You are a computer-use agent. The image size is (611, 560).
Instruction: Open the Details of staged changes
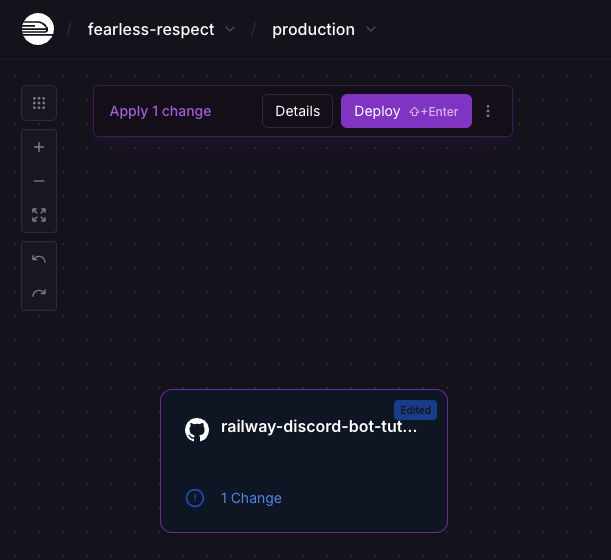pos(297,111)
